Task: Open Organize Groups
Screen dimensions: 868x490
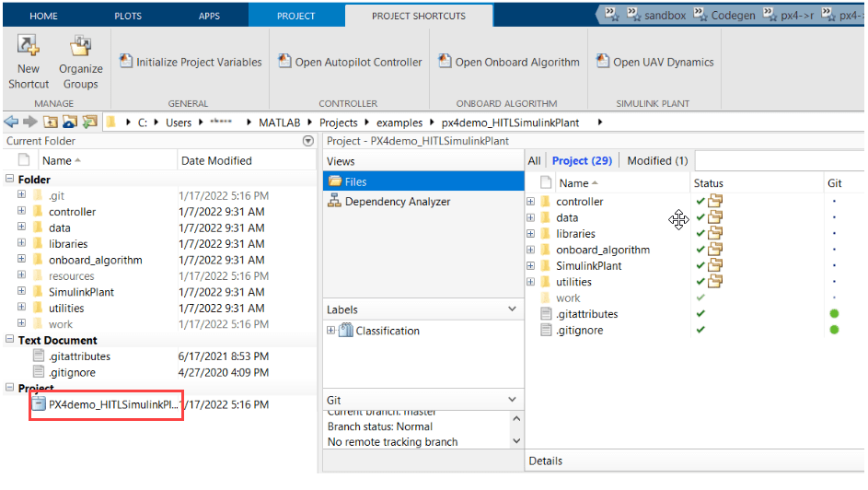Action: (81, 62)
